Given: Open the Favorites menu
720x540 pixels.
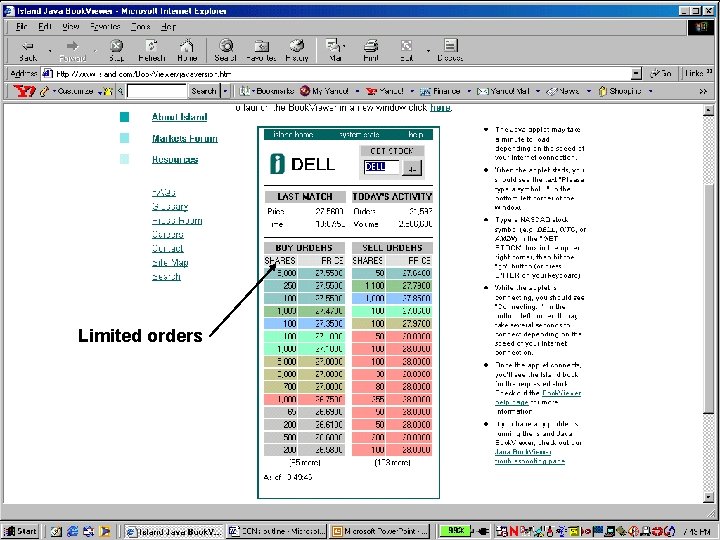Looking at the screenshot, I should 105,27.
